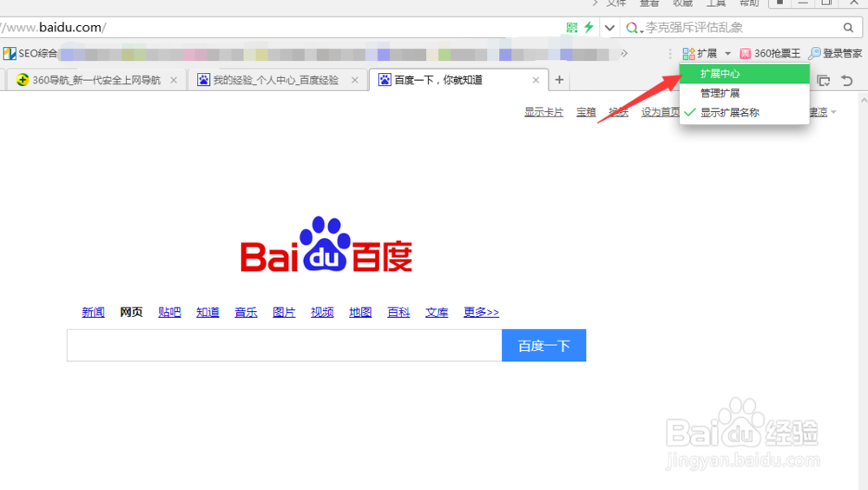Open the 帮助 menu

coord(749,3)
